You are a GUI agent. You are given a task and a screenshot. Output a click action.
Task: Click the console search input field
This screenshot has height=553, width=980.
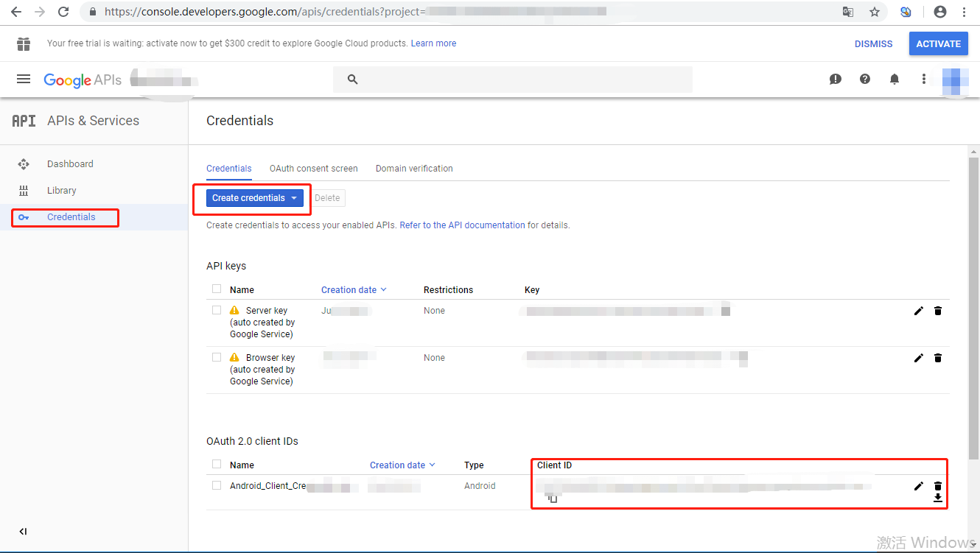click(x=513, y=80)
